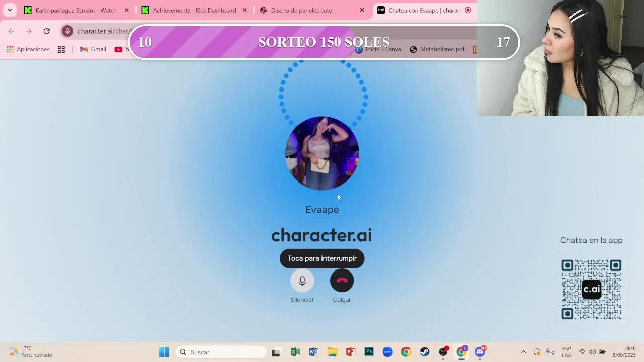Viewport: 644px width, 362px height.
Task: Click the ESP LAA language indicator
Action: pos(567,352)
